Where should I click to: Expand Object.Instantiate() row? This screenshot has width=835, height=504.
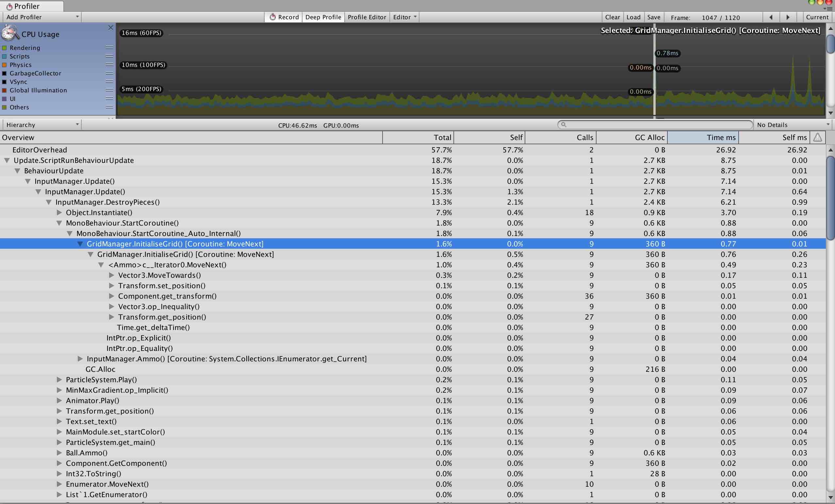tap(59, 213)
